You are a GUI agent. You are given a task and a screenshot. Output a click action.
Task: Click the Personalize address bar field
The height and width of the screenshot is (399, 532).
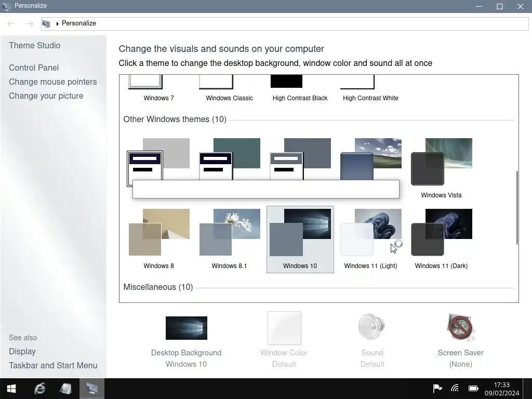(285, 23)
